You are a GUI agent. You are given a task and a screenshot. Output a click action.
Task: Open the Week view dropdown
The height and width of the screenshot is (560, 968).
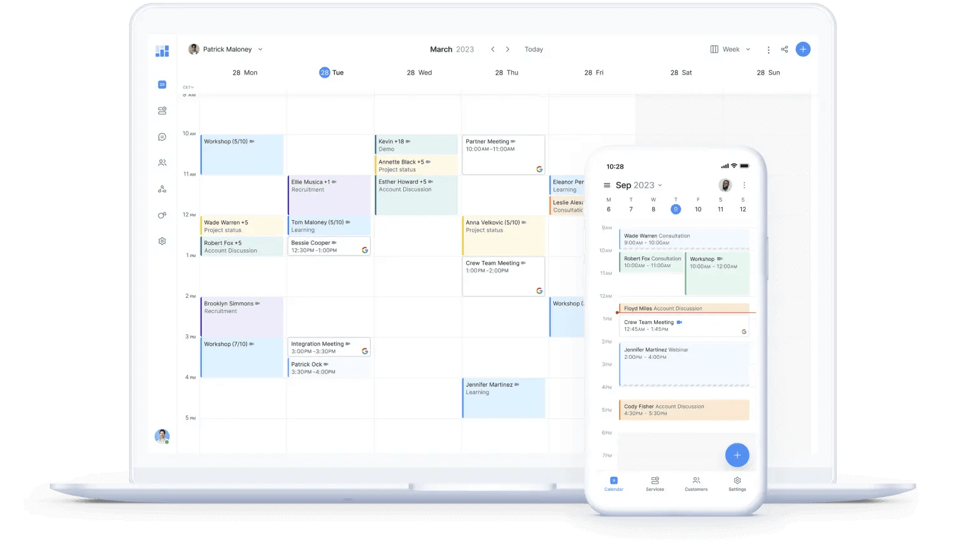[x=730, y=50]
